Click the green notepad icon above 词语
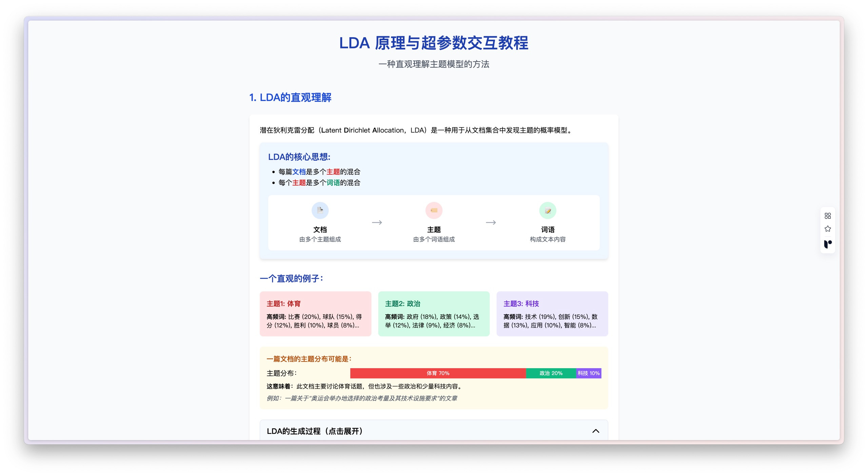This screenshot has width=868, height=476. [548, 210]
